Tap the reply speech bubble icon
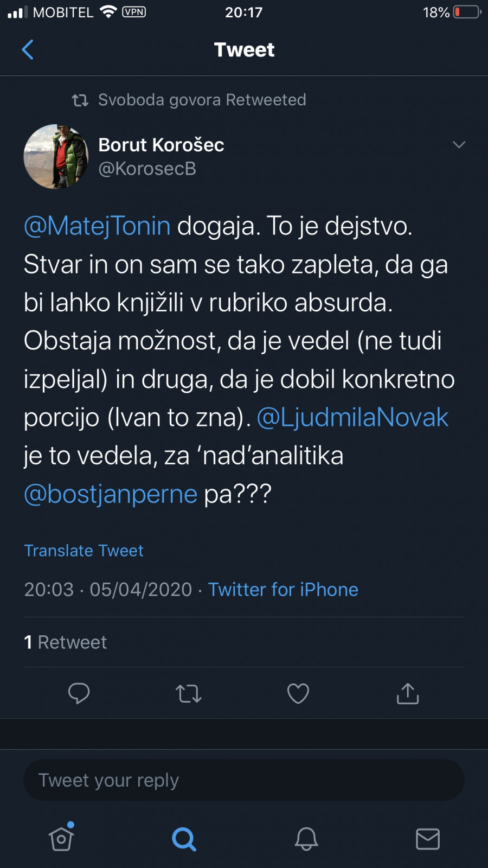The height and width of the screenshot is (868, 488). (79, 693)
